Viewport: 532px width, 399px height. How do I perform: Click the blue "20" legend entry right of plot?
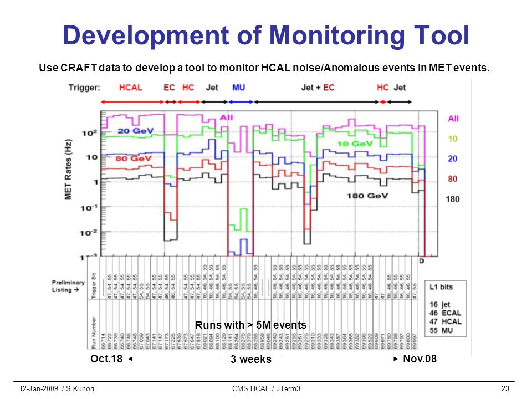tap(453, 158)
